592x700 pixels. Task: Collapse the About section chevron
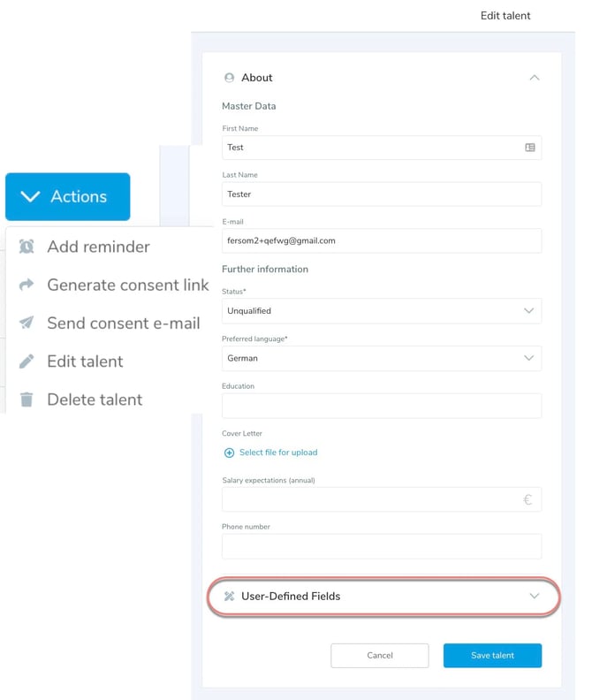pos(534,78)
